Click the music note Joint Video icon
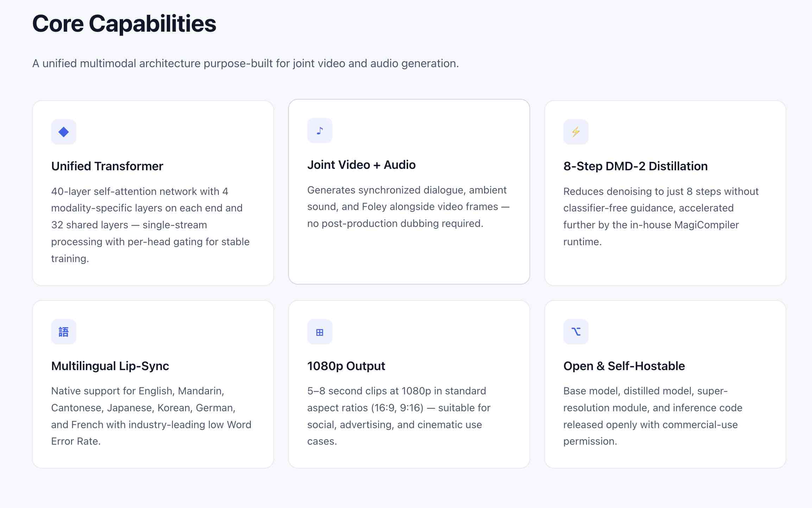Viewport: 812px width, 508px height. [319, 131]
